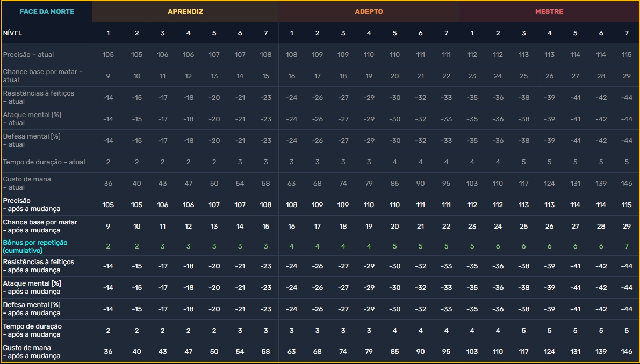Click Tempo de duração – atual value 3 at Aprendiz 6
The height and width of the screenshot is (364, 640).
pyautogui.click(x=240, y=162)
